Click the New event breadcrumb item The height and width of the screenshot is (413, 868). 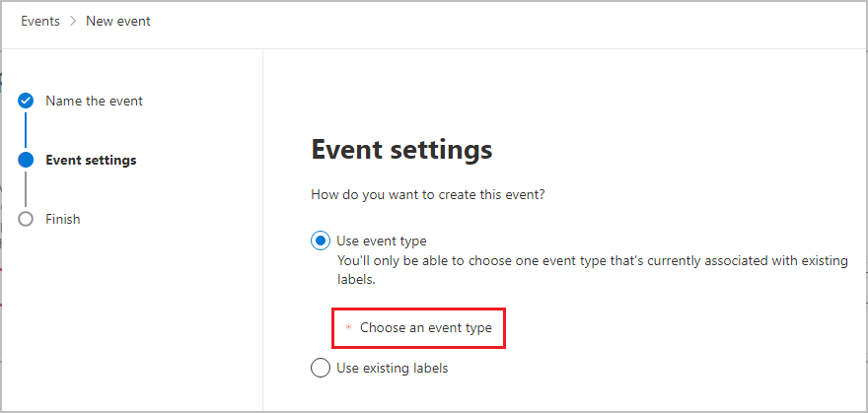click(118, 21)
